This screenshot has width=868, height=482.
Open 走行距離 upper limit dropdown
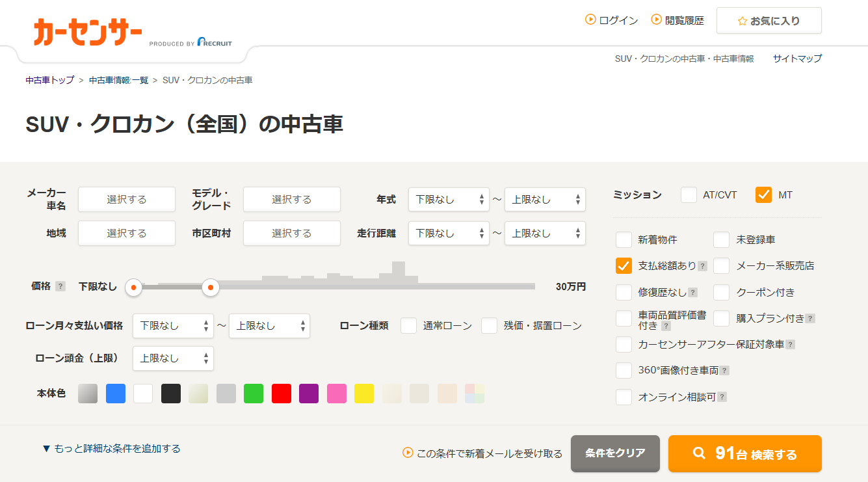pos(545,234)
